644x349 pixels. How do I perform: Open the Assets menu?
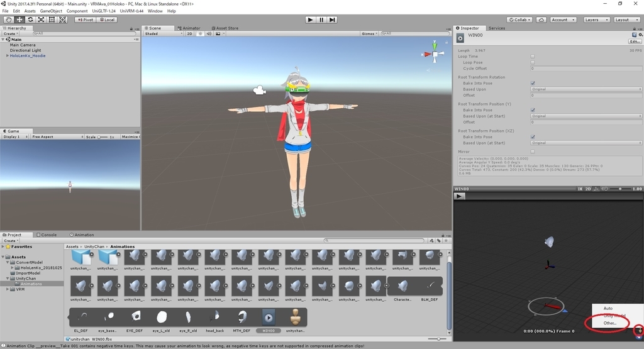click(x=30, y=11)
